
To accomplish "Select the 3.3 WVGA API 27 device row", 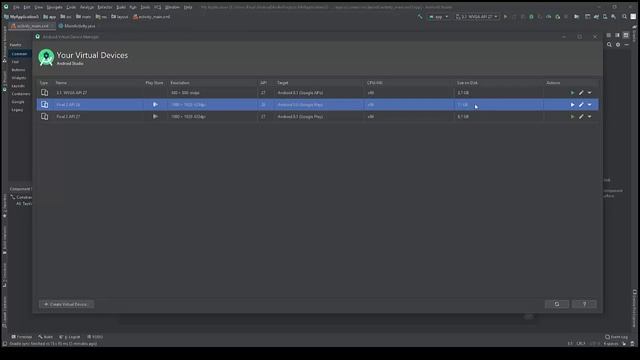I will point(318,93).
